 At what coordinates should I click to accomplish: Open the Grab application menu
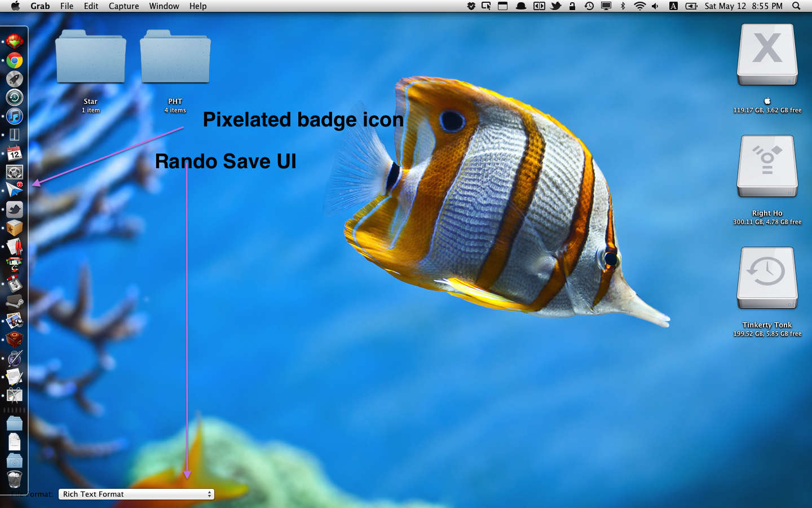(x=40, y=6)
